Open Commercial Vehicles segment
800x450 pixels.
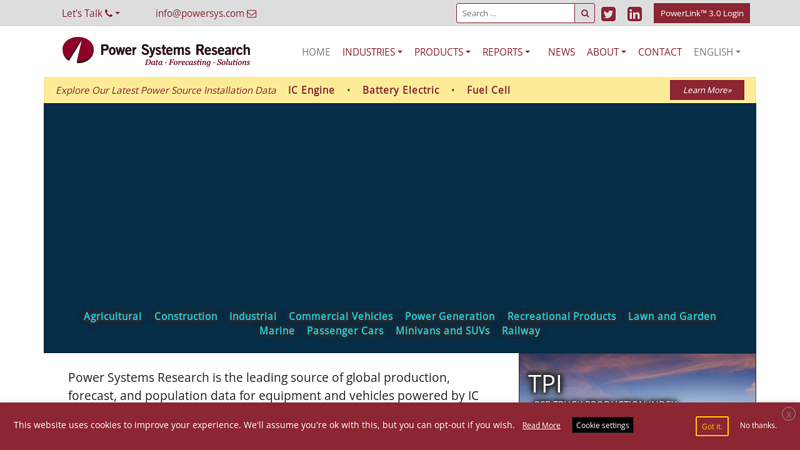pyautogui.click(x=340, y=316)
